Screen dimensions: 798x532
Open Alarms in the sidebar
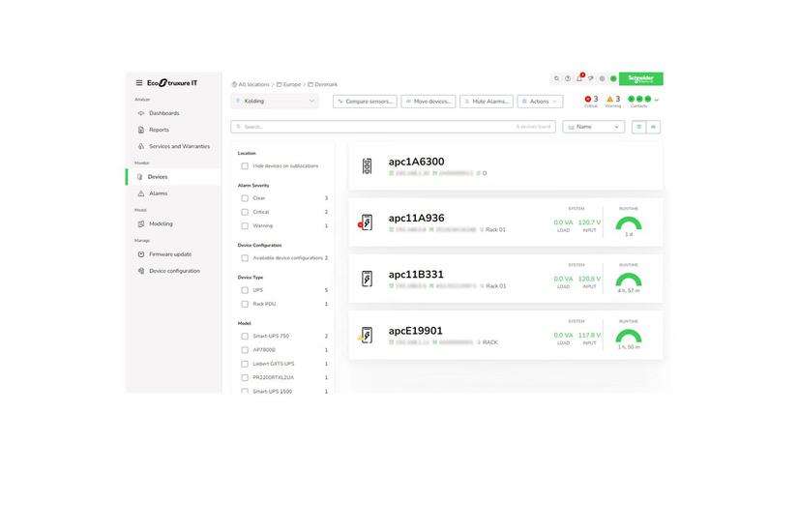tap(159, 193)
